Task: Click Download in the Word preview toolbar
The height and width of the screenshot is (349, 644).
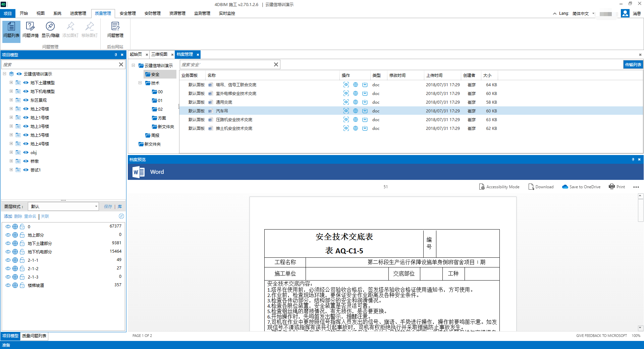Action: pyautogui.click(x=541, y=187)
